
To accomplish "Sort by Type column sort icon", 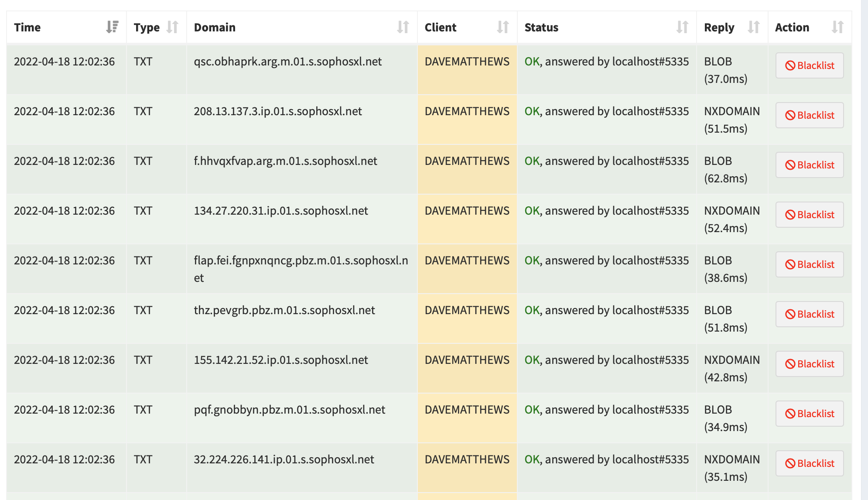I will tap(172, 27).
